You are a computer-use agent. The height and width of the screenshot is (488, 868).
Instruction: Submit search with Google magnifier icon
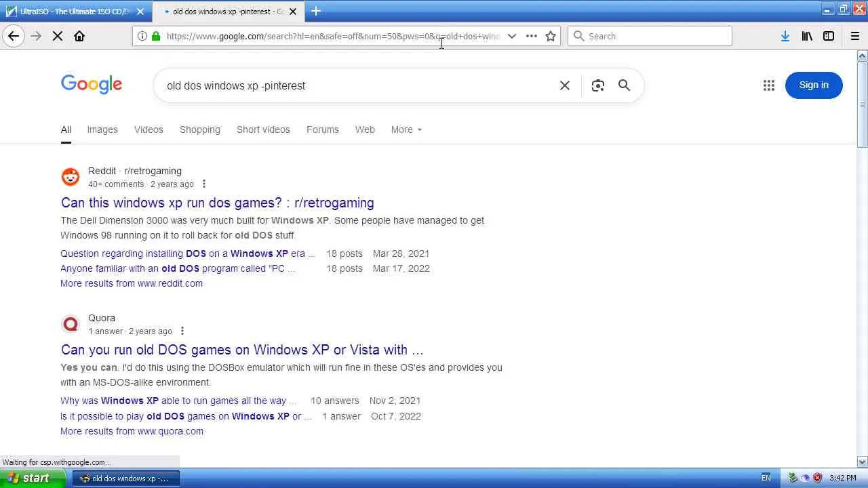click(x=624, y=85)
